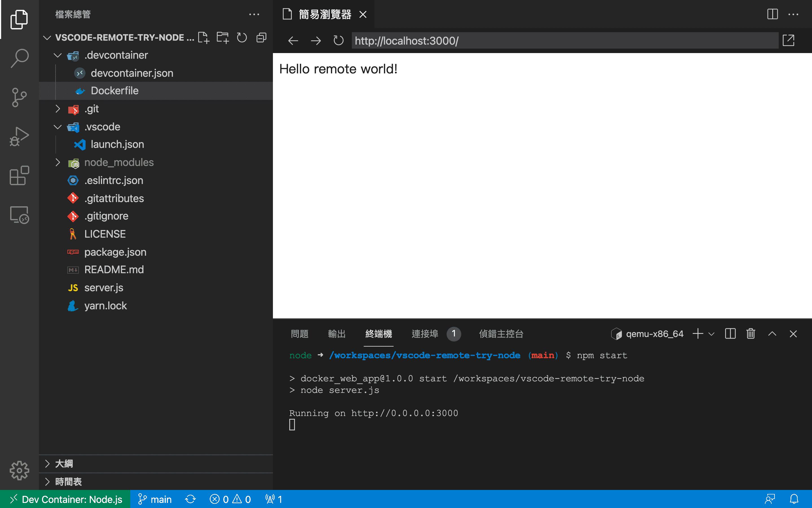Collapse all folders in explorer
812x508 pixels.
tap(261, 37)
